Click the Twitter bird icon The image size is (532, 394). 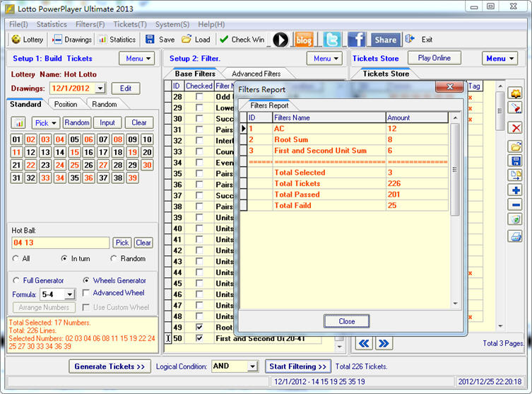[331, 40]
